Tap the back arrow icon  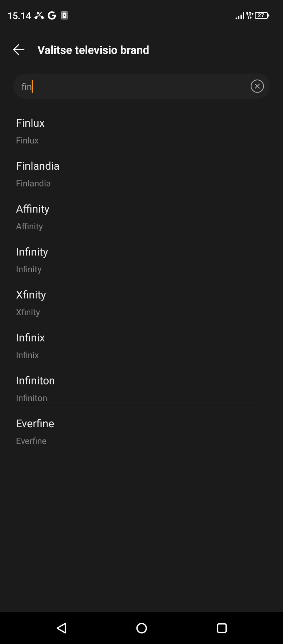[19, 50]
